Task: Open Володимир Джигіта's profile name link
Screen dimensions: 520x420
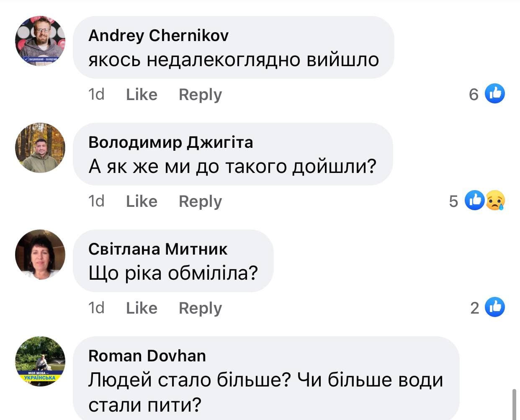Action: pyautogui.click(x=170, y=142)
